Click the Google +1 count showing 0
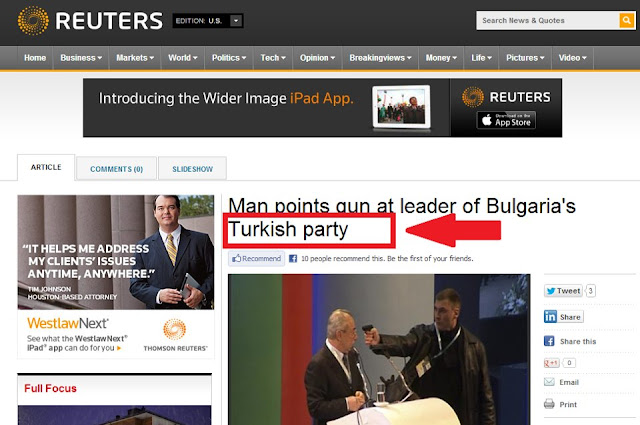This screenshot has width=640, height=425. [x=569, y=363]
